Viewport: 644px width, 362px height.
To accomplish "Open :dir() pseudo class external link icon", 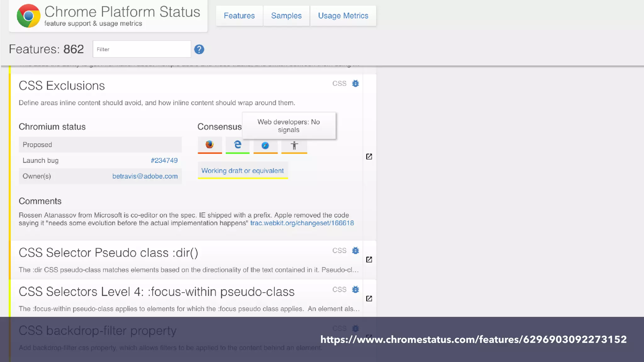I will coord(369,260).
